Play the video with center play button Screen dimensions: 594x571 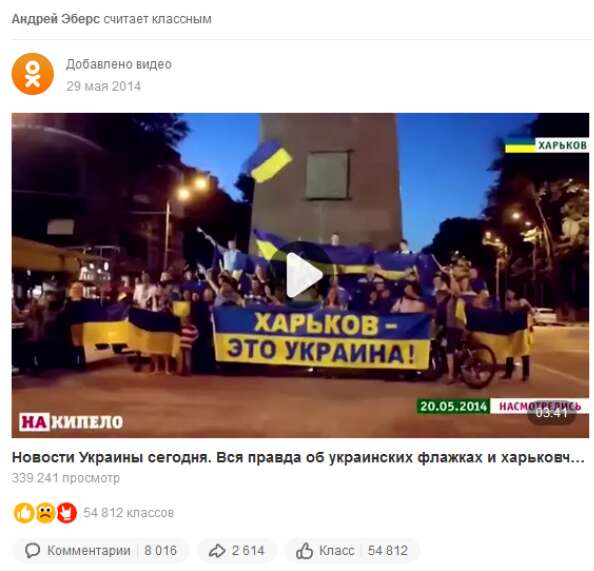click(304, 275)
